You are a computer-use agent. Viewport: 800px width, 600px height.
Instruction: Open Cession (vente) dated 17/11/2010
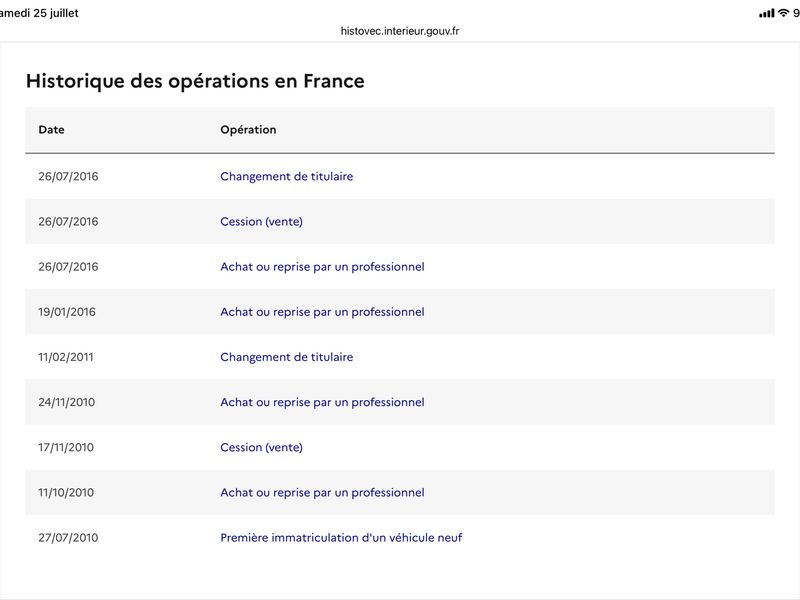261,447
